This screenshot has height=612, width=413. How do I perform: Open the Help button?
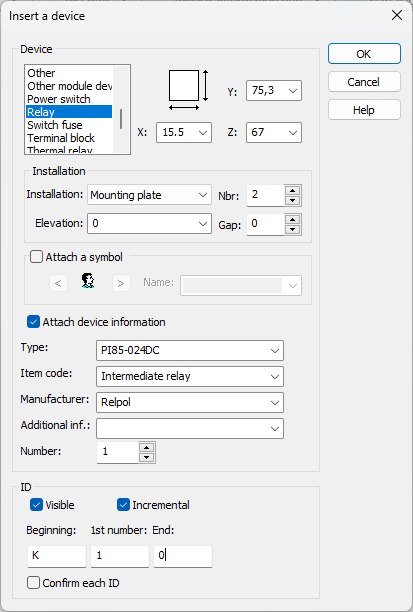pos(364,110)
